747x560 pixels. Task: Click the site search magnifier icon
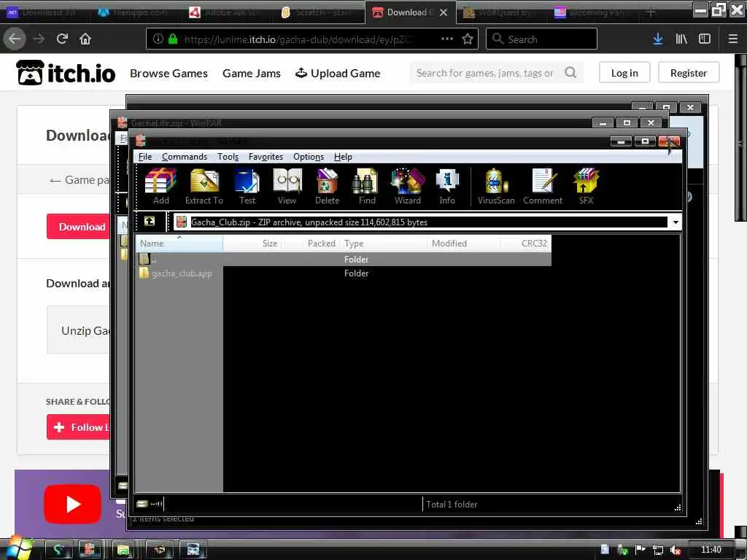tap(570, 73)
